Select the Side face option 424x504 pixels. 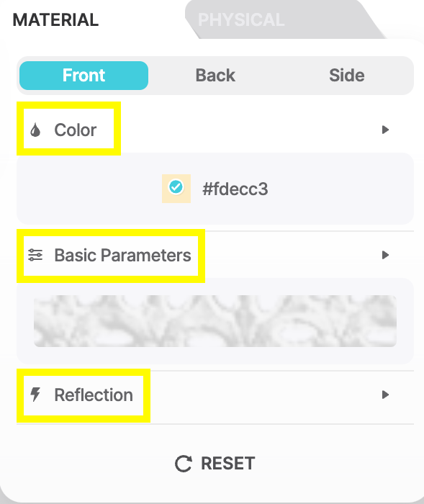[346, 75]
